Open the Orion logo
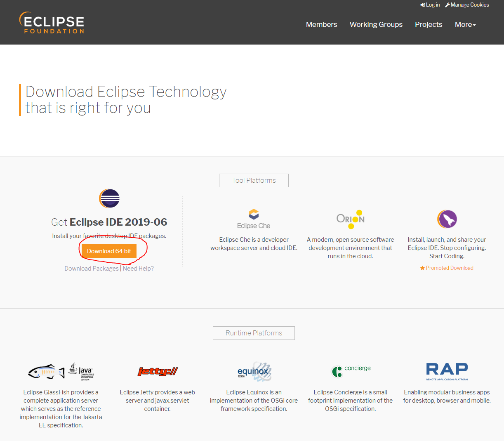Screen dimensions: 504x441 (x=351, y=219)
